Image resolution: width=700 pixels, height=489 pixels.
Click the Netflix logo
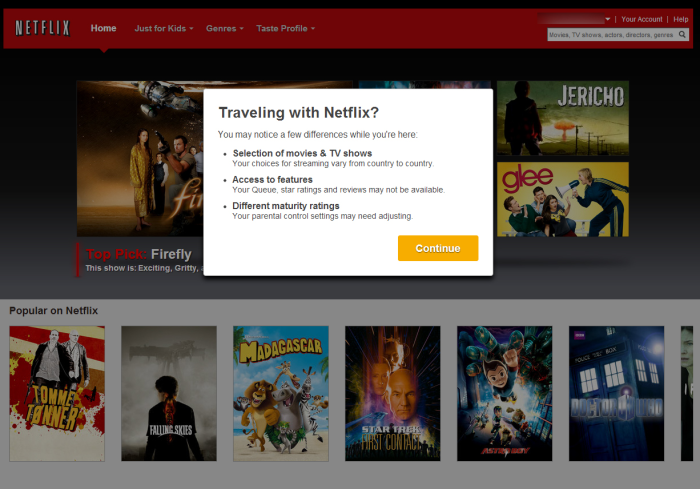point(42,28)
